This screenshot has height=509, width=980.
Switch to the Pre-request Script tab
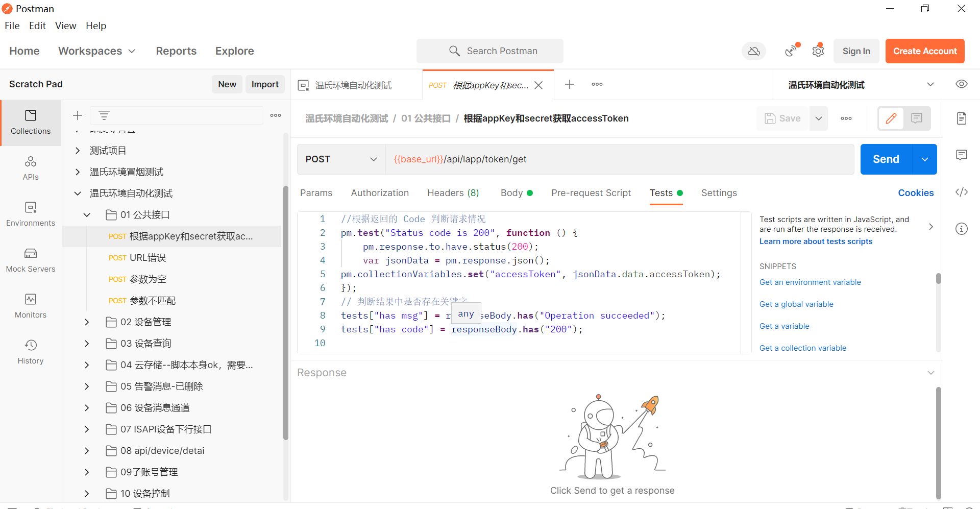591,193
